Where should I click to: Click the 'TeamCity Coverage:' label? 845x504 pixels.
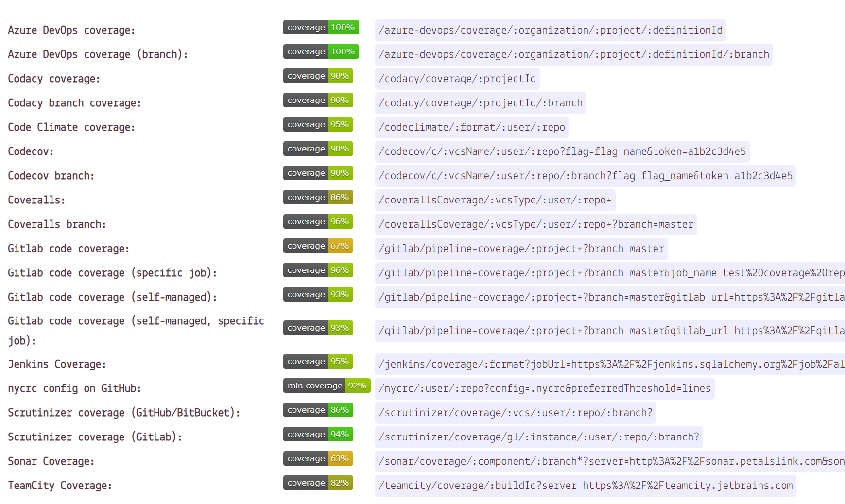click(x=60, y=486)
